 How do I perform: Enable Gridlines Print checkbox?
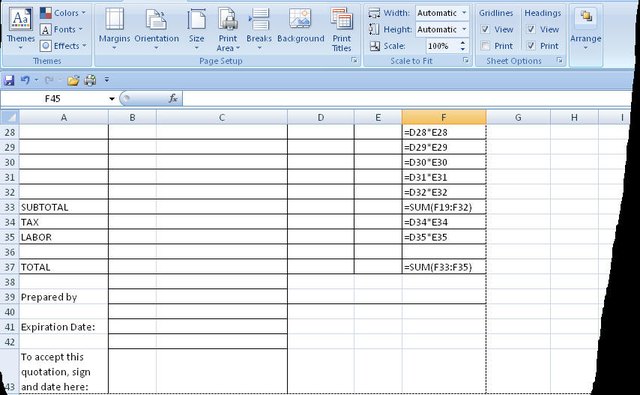pyautogui.click(x=485, y=46)
